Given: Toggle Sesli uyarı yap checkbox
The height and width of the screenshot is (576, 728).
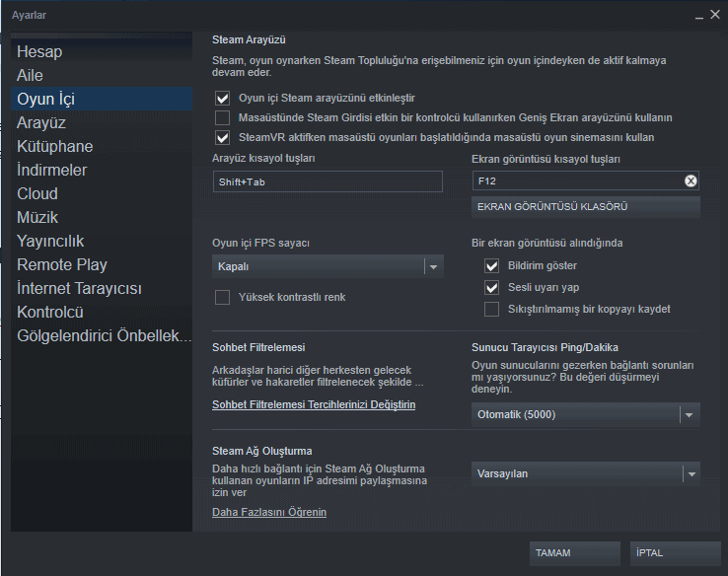Looking at the screenshot, I should coord(491,288).
